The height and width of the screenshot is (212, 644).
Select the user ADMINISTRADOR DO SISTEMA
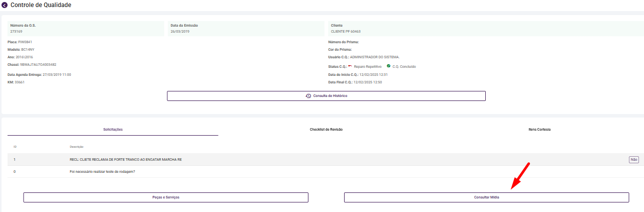[x=375, y=57]
